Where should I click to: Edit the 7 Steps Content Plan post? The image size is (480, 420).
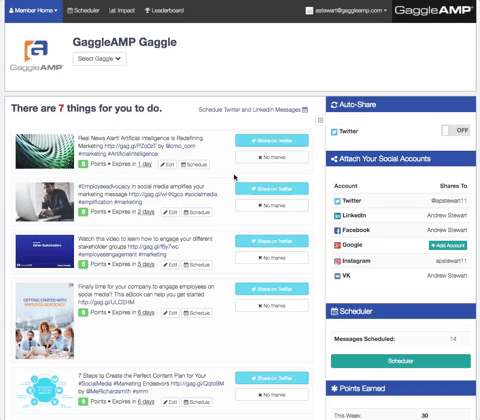[170, 402]
